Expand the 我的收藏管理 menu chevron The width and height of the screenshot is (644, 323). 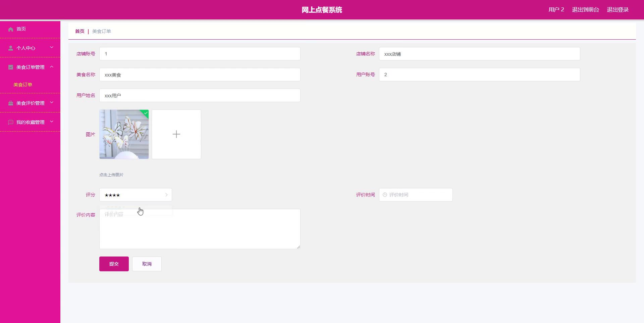pos(52,122)
